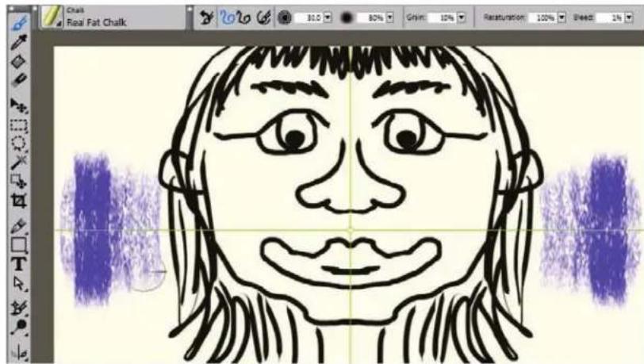Image resolution: width=644 pixels, height=364 pixels.
Task: Open the opacity slider dropdown arrow
Action: click(389, 17)
